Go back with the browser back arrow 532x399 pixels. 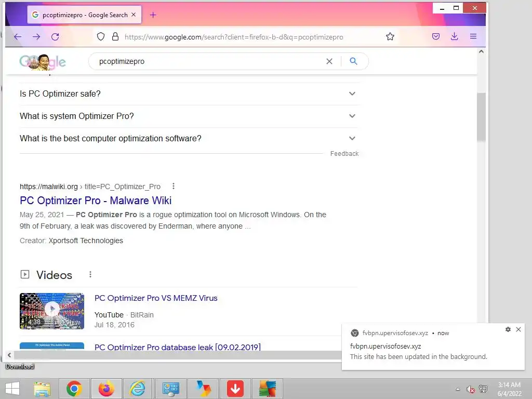tap(18, 37)
